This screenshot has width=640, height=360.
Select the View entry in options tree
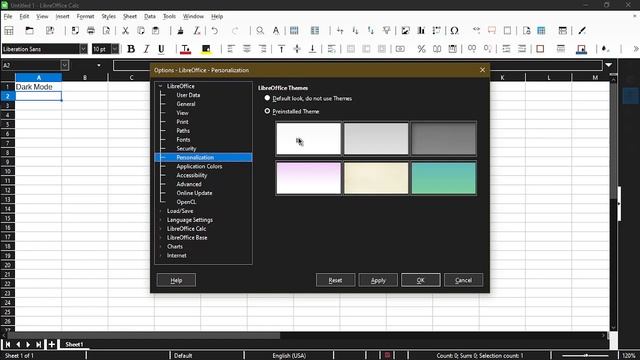click(182, 113)
